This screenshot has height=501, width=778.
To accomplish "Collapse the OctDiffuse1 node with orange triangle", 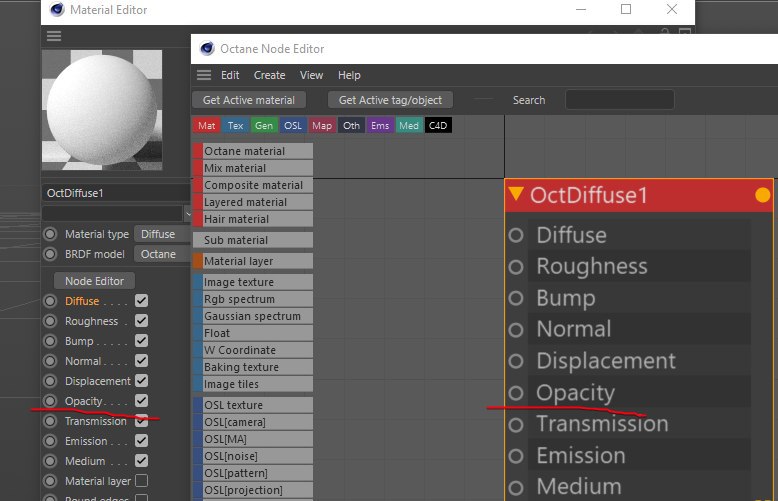I will pyautogui.click(x=516, y=193).
